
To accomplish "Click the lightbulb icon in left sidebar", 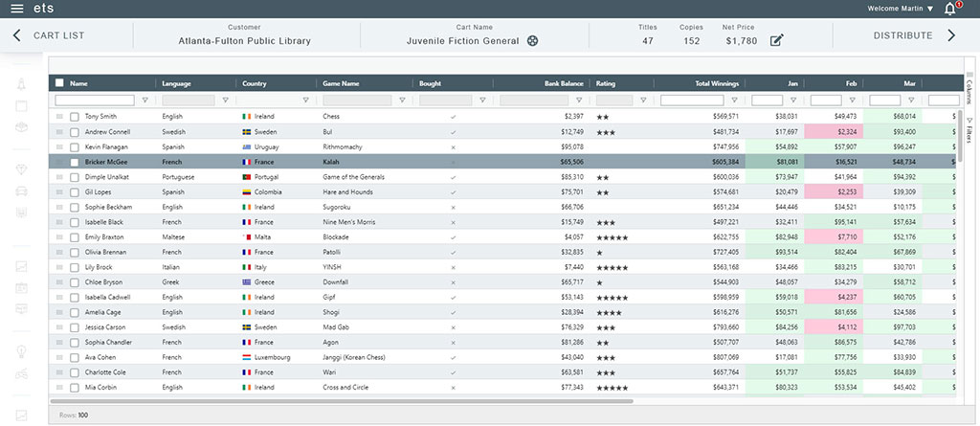I will click(22, 351).
